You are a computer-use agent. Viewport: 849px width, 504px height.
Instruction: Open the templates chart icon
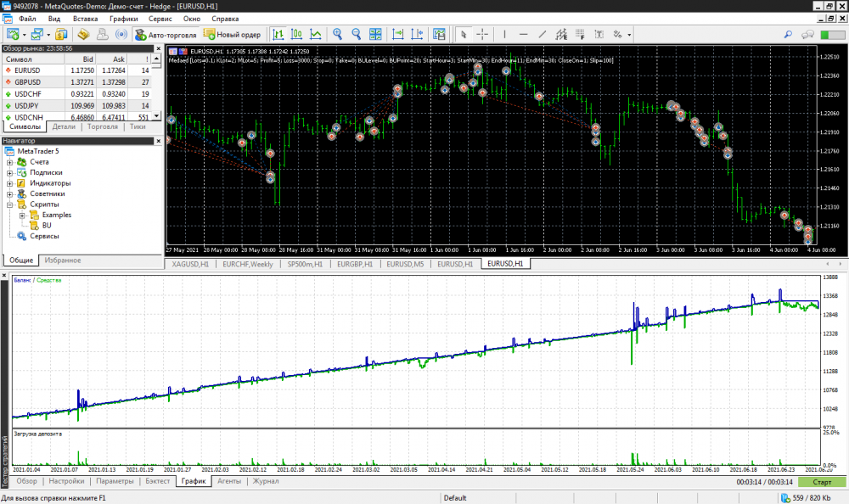(439, 35)
